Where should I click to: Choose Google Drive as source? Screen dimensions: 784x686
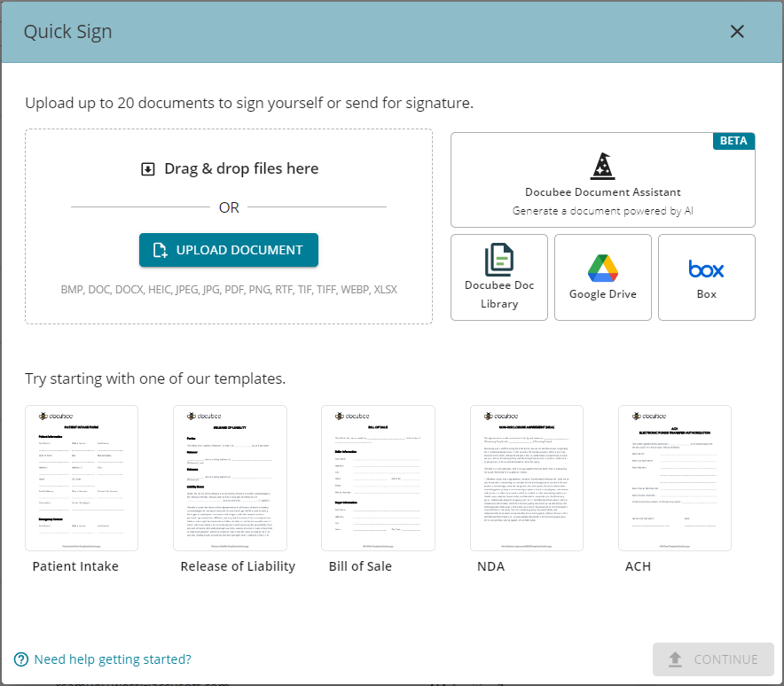tap(602, 277)
